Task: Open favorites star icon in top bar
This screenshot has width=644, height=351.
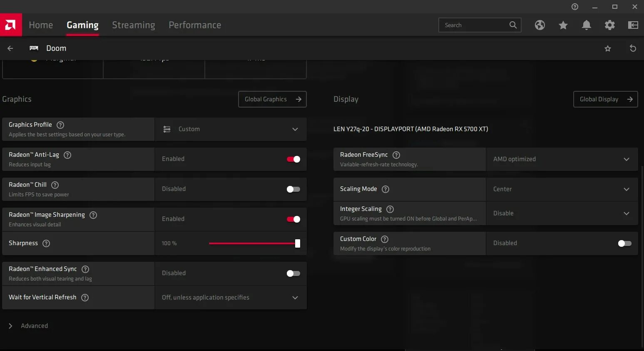Action: point(563,25)
